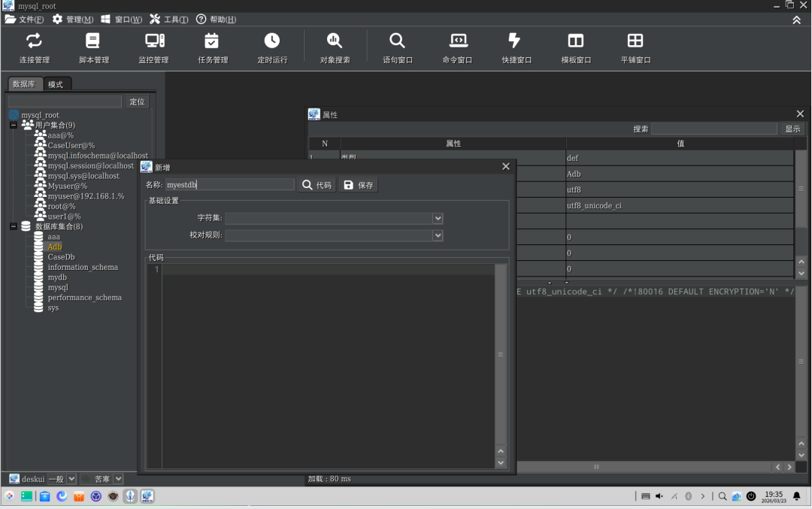Open 监控管理 monitor manager icon

(153, 48)
